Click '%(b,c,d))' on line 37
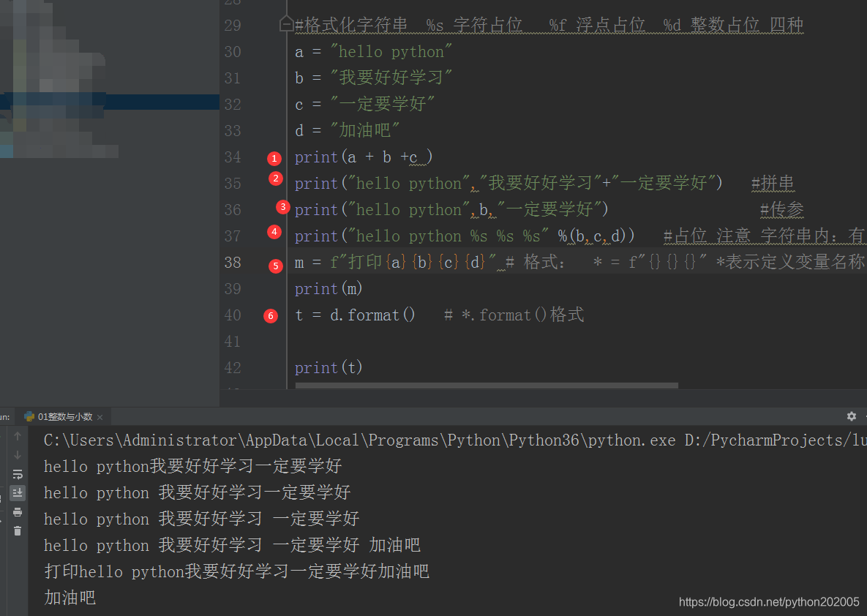 (596, 236)
